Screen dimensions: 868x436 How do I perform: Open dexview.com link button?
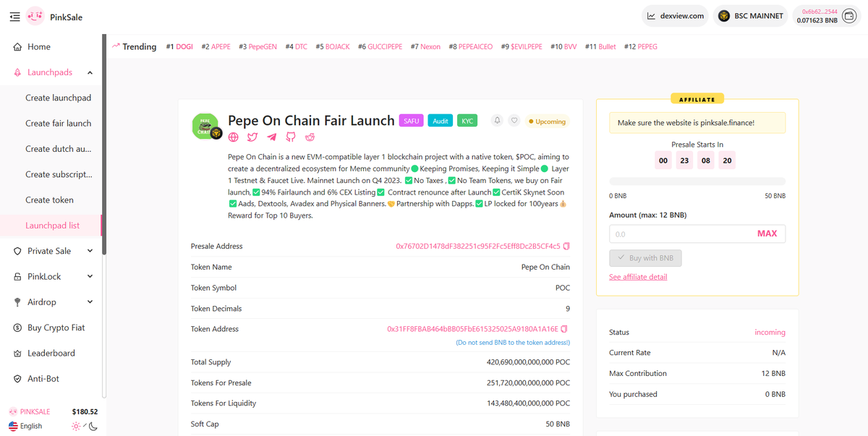675,16
